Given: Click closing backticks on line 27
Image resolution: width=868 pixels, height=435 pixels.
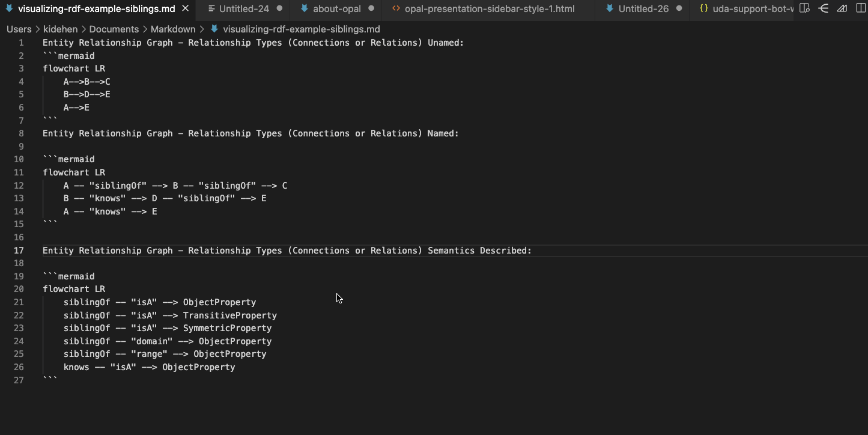Looking at the screenshot, I should pos(50,380).
